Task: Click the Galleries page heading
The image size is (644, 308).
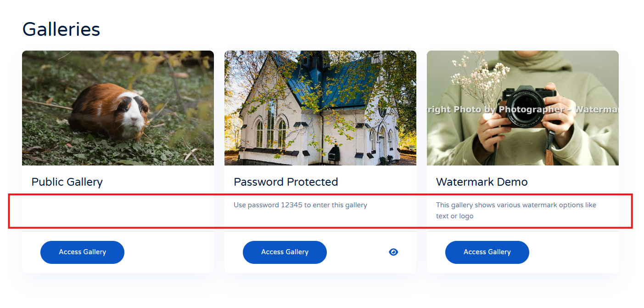Action: [61, 29]
